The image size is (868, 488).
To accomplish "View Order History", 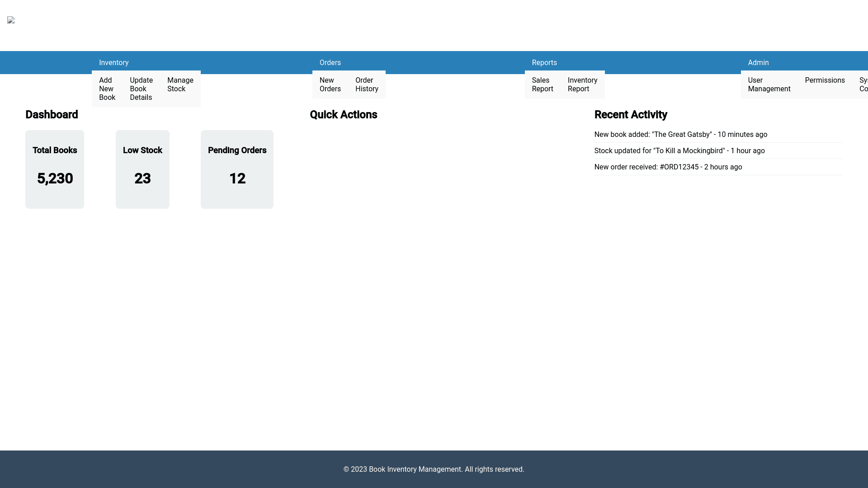I will (x=367, y=84).
